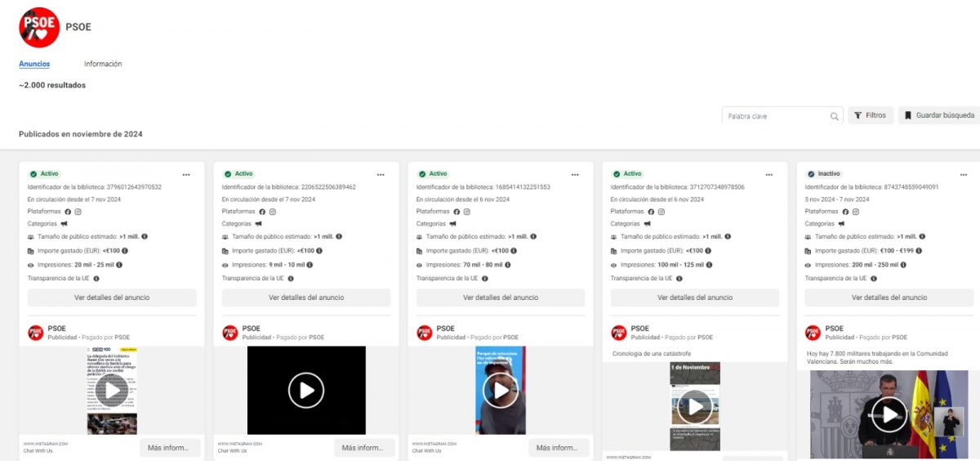Screen dimensions: 980x461
Task: Click Facebook platform icon on 20 mil - 25 mil ad
Action: coord(68,212)
